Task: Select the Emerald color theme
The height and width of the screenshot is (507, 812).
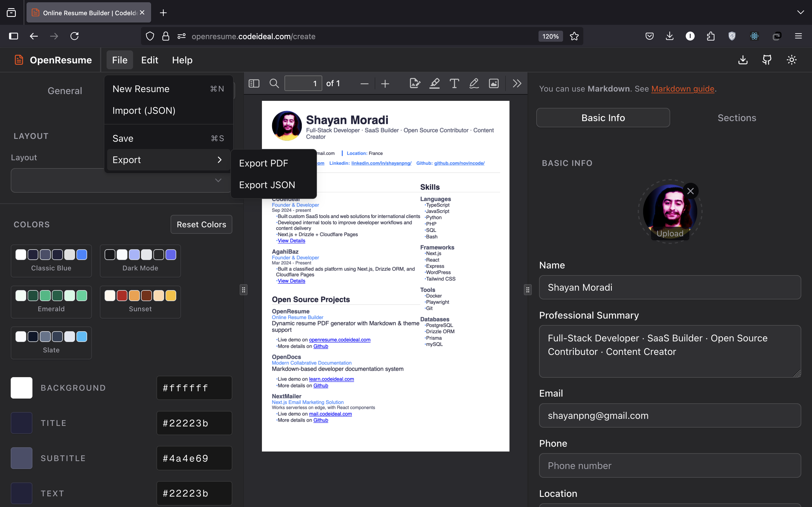Action: point(51,301)
